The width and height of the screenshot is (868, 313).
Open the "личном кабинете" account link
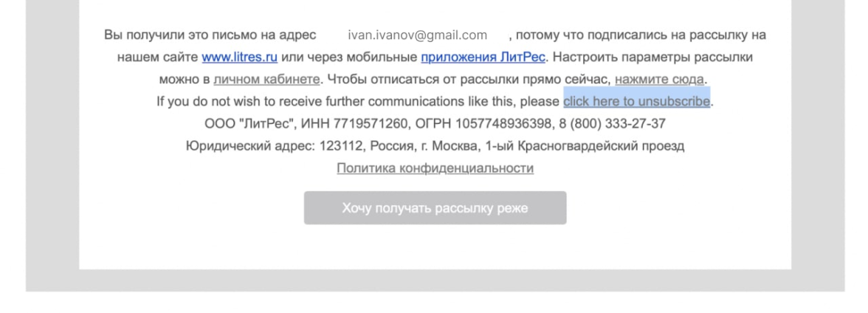click(x=266, y=79)
